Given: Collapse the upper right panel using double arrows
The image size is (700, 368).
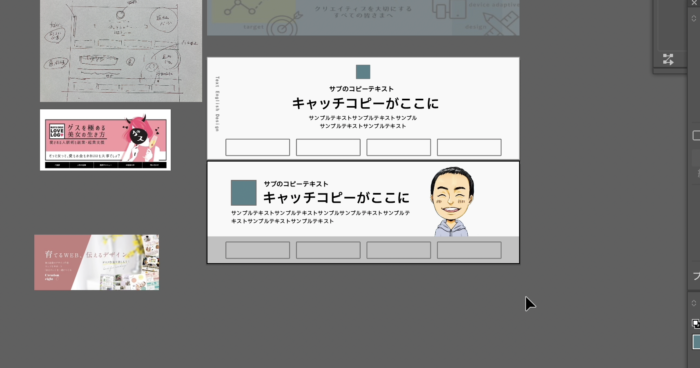Looking at the screenshot, I should point(694,18).
